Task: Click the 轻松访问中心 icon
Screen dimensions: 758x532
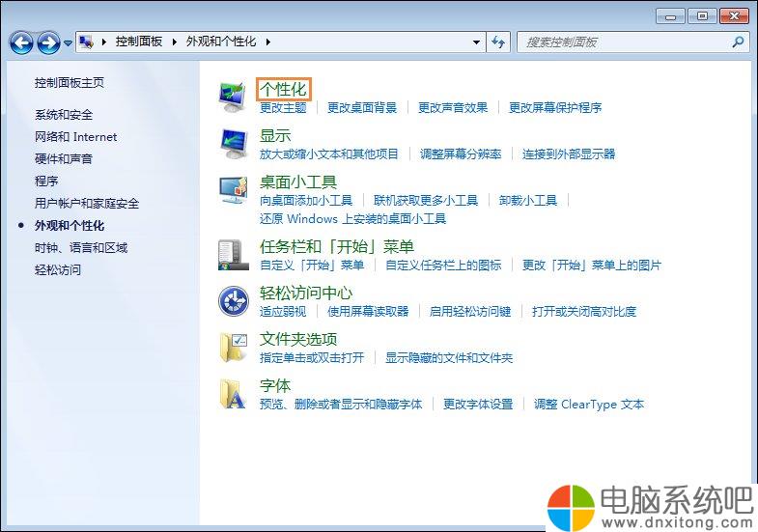Action: pyautogui.click(x=233, y=301)
